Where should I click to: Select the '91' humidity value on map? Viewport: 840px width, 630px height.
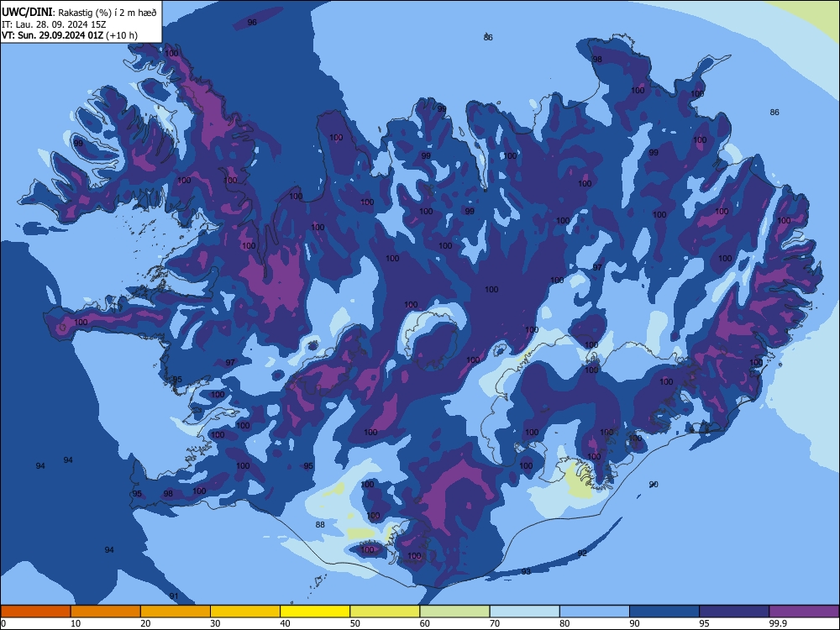click(174, 596)
